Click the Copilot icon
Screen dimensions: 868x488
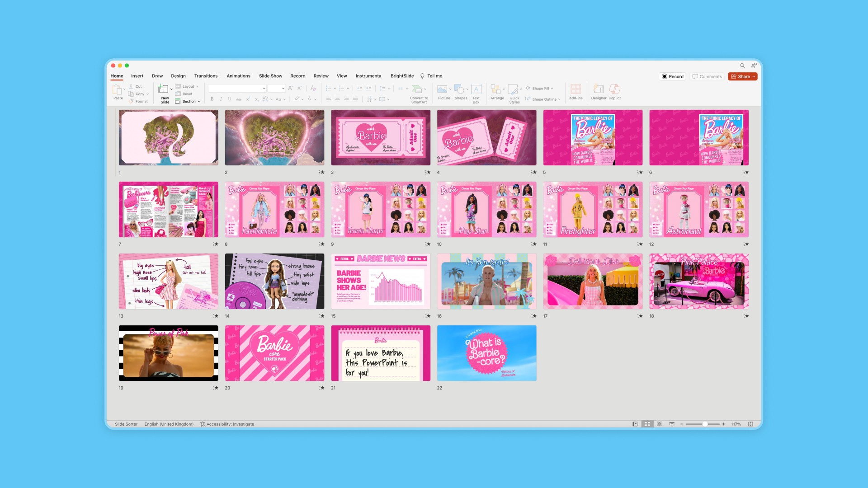614,89
